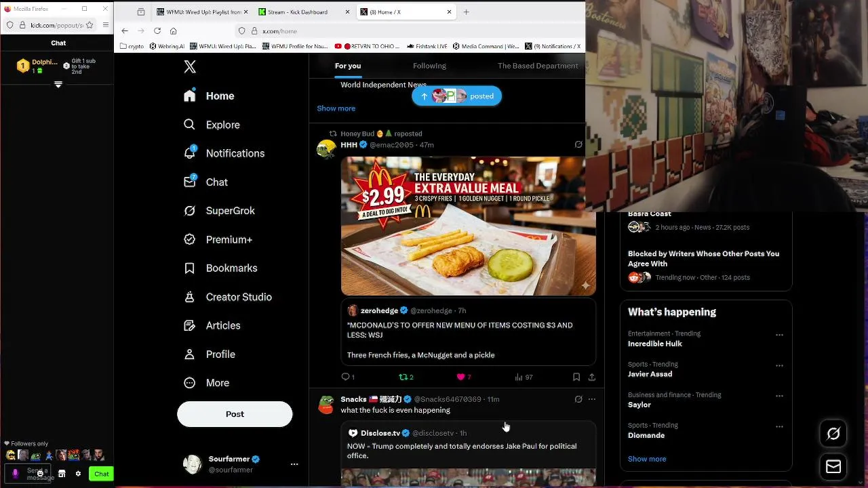Open the Grok floating icon
868x488 pixels.
click(x=833, y=434)
